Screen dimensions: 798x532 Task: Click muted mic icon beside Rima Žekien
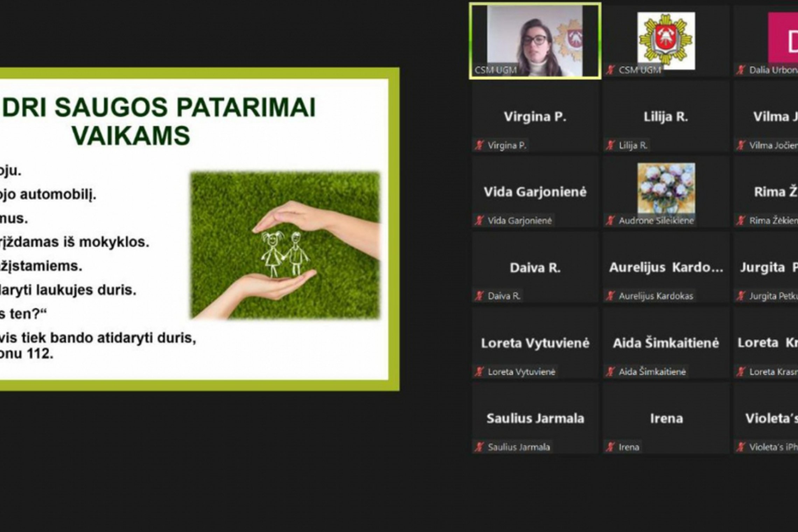[x=741, y=220]
